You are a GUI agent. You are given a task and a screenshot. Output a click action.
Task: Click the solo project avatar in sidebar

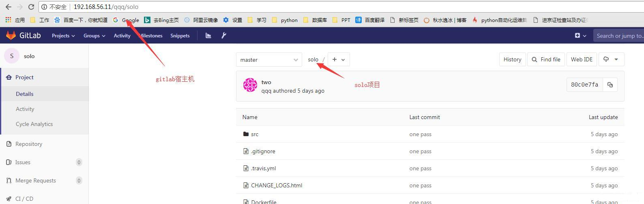12,56
